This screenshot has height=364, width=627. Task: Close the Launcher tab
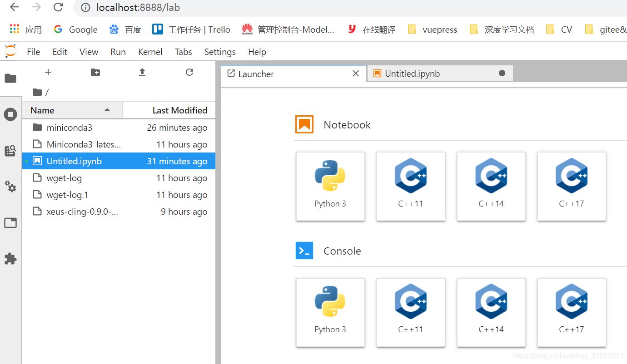pos(356,74)
